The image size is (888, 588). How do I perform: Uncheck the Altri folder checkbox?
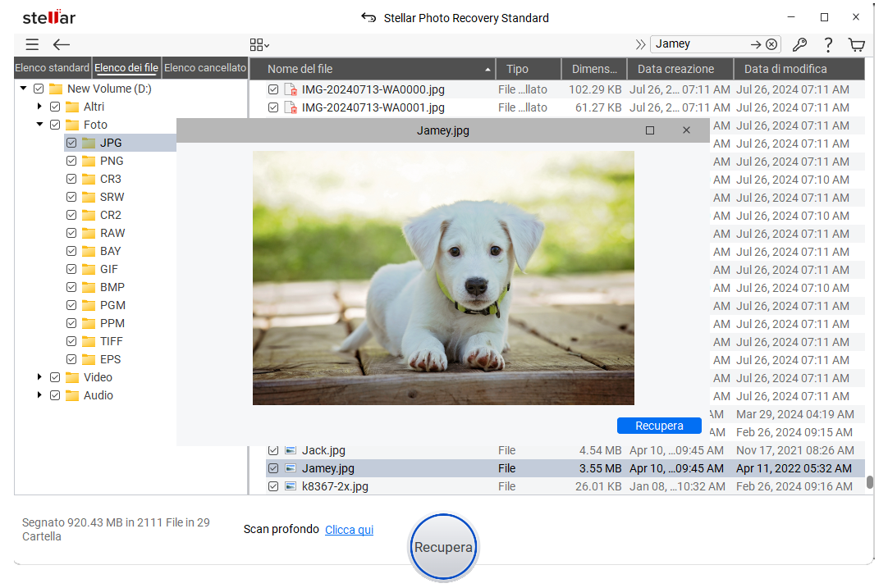point(55,107)
